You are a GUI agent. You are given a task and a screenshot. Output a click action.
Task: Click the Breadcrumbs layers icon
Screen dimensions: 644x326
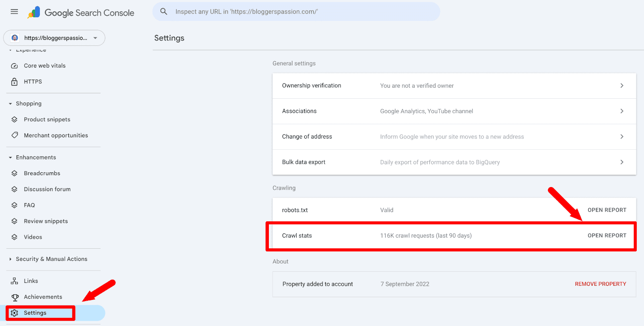tap(14, 173)
